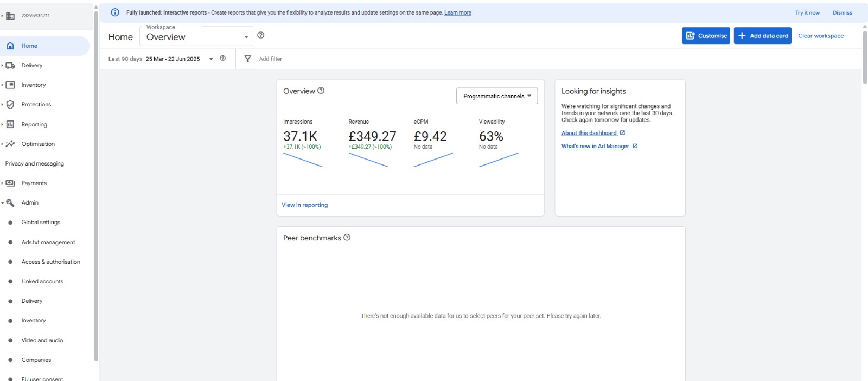Open Access & authorisation under Admin

(50, 262)
